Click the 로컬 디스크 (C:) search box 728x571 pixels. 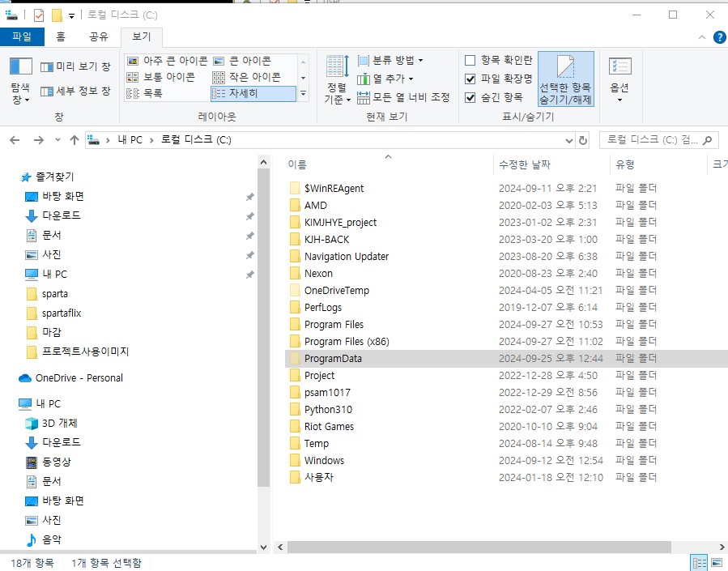point(659,140)
